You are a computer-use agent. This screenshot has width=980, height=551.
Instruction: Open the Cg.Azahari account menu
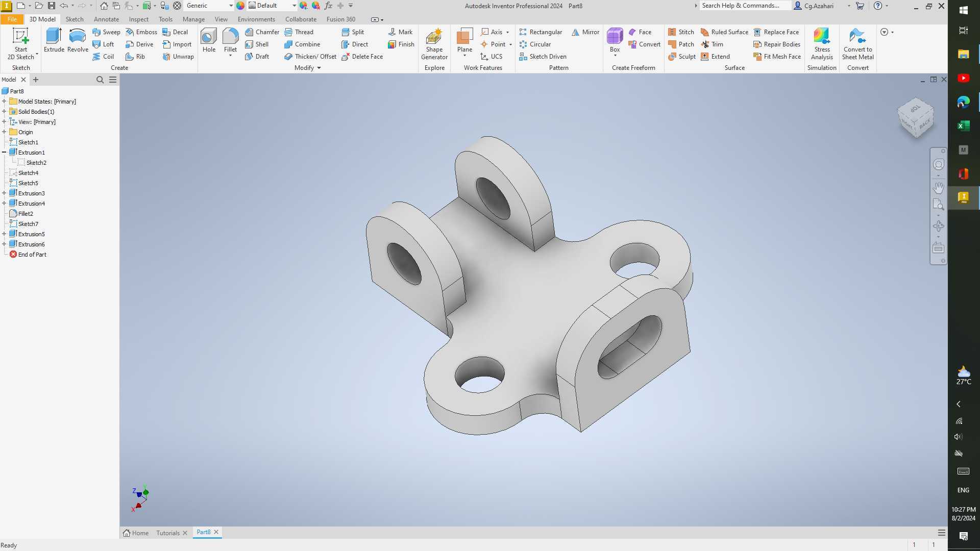click(x=818, y=6)
